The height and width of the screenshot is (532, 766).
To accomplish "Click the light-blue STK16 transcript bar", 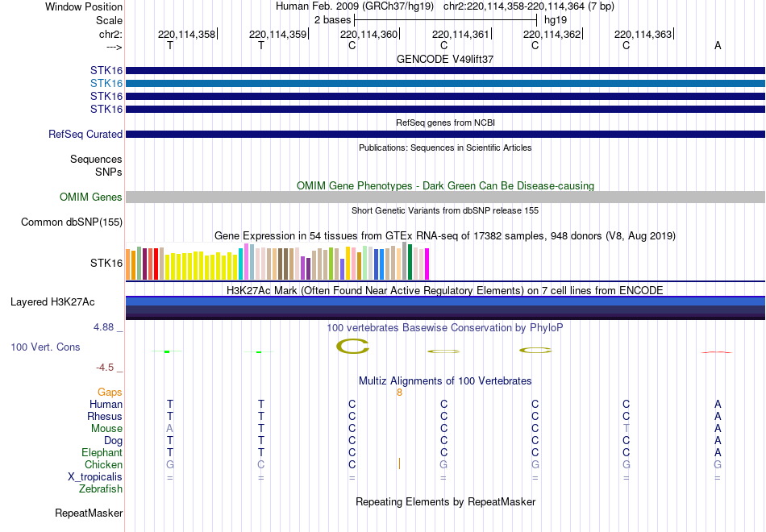I will 445,84.
